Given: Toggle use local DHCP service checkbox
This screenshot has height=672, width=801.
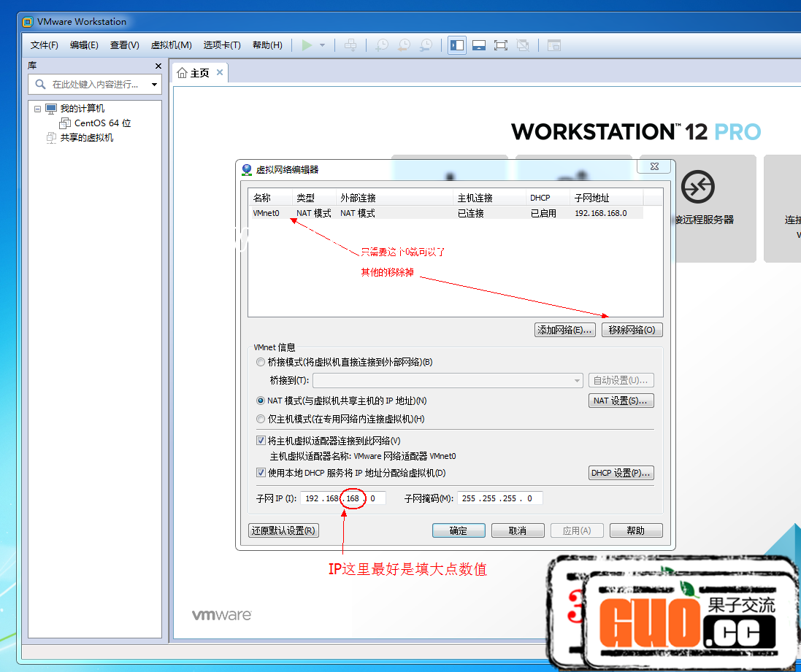Looking at the screenshot, I should pos(261,473).
